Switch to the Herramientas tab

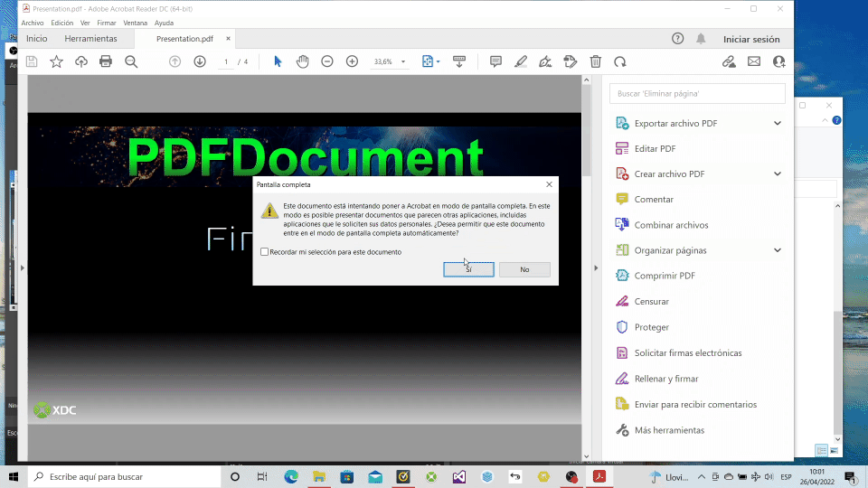coord(90,38)
